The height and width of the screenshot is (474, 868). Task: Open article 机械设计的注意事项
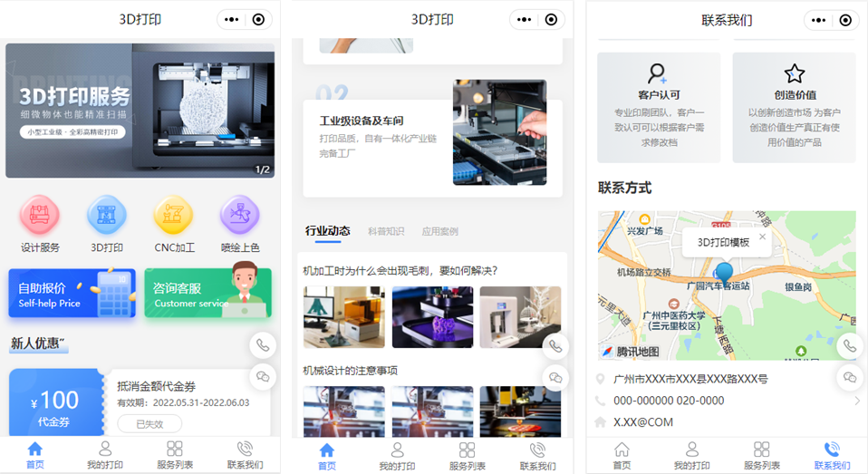coord(350,371)
